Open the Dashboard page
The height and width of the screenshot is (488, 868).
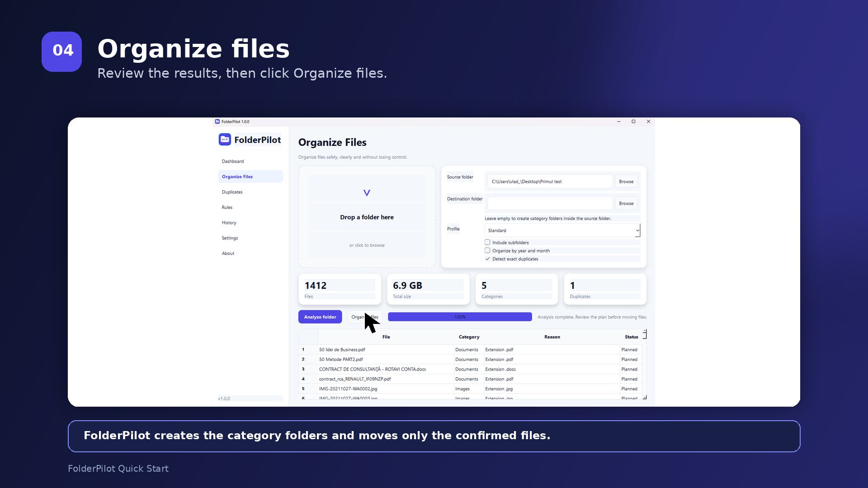click(x=250, y=161)
